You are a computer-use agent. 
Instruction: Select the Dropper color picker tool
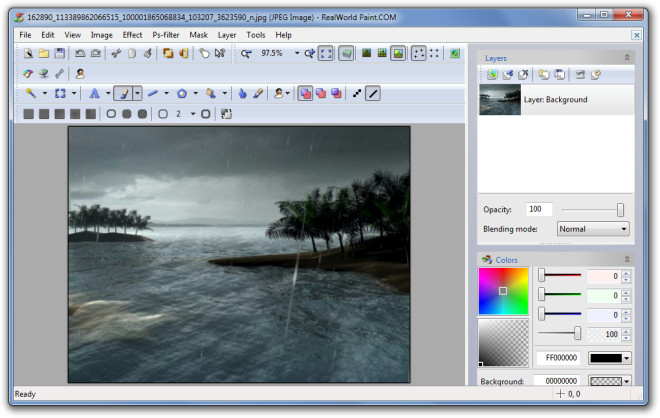(x=258, y=93)
